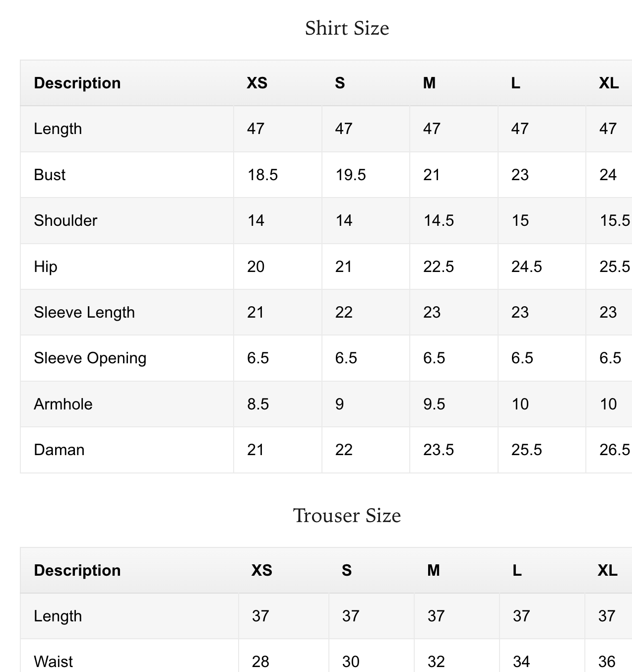
Task: Click the Hip value 22.5 for size M
Action: pos(439,267)
